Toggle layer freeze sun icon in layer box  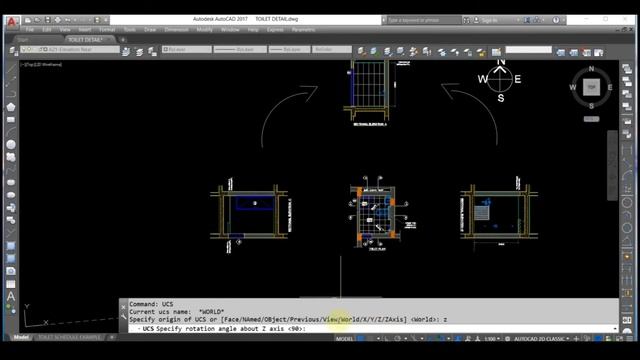[30, 49]
